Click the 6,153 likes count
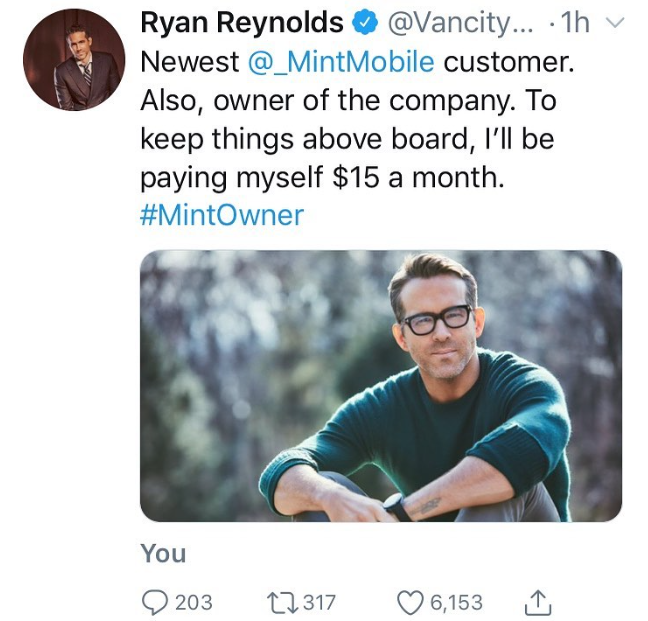The width and height of the screenshot is (648, 621). pos(456,602)
